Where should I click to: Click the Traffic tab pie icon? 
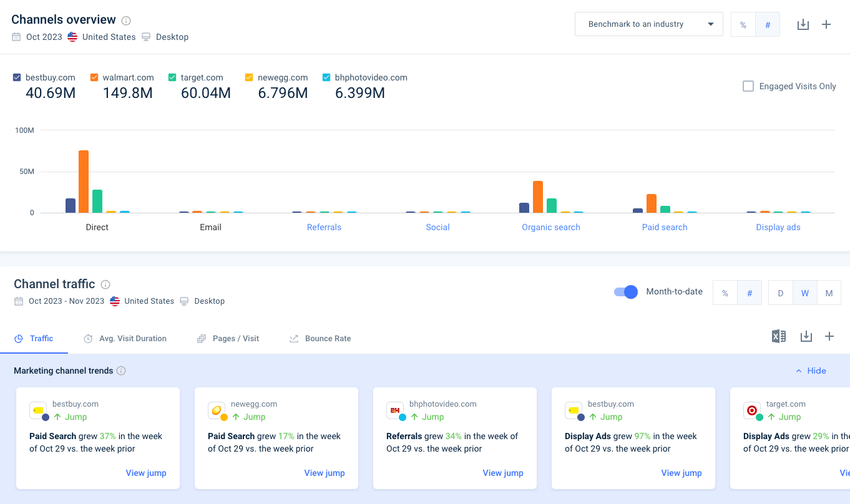(x=18, y=339)
